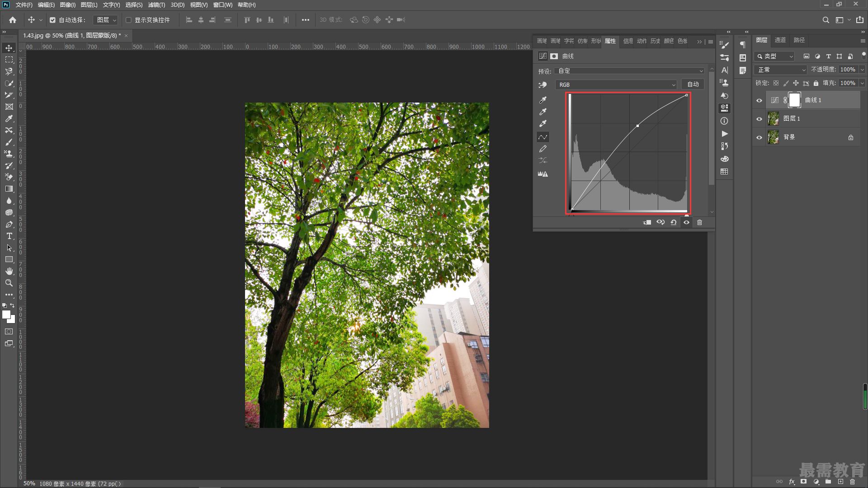
Task: Select the Clone Stamp tool
Action: click(x=9, y=154)
